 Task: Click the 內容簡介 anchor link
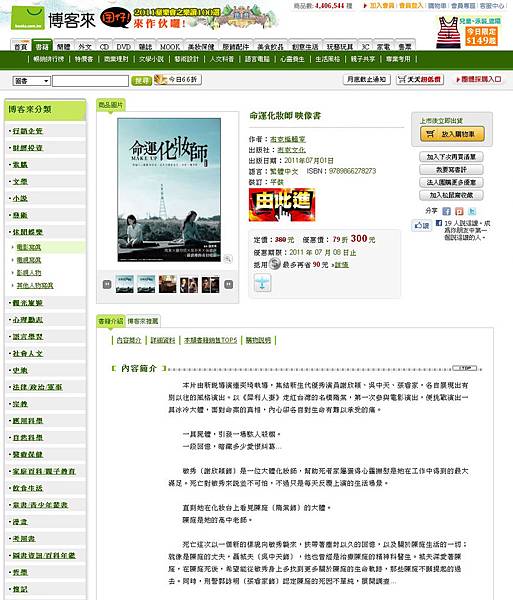(x=129, y=340)
